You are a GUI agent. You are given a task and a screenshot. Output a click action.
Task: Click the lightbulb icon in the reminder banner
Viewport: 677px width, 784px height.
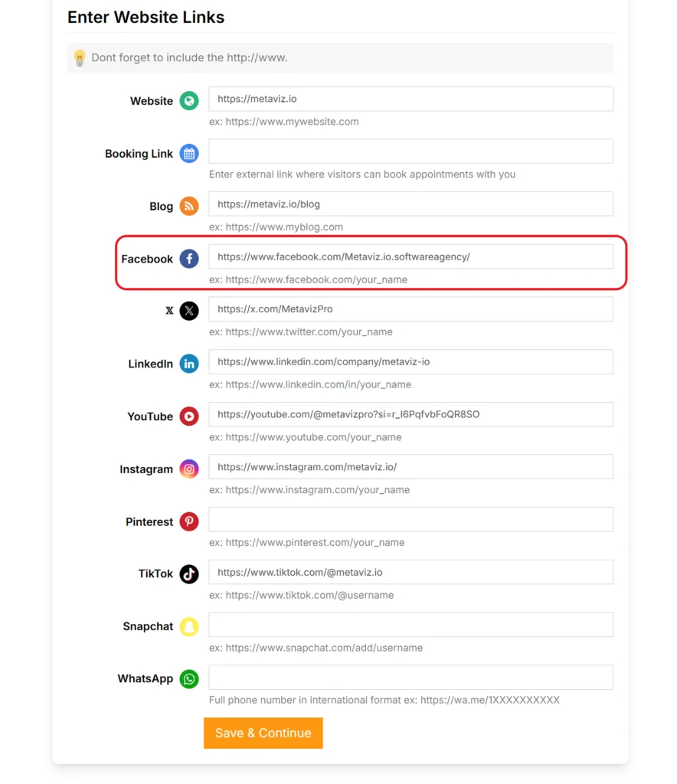pos(80,57)
